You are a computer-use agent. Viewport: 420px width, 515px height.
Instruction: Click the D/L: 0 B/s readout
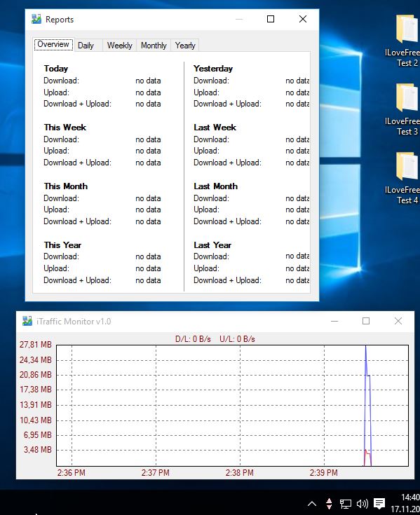[193, 339]
